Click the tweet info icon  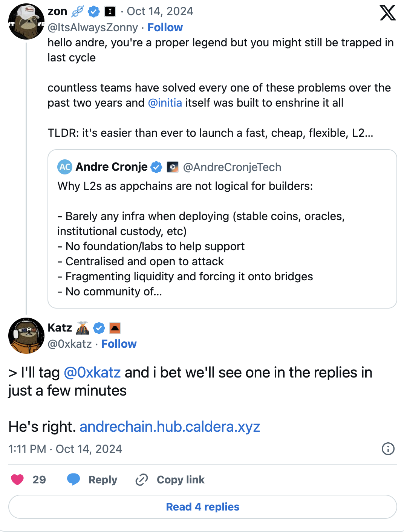coord(388,449)
